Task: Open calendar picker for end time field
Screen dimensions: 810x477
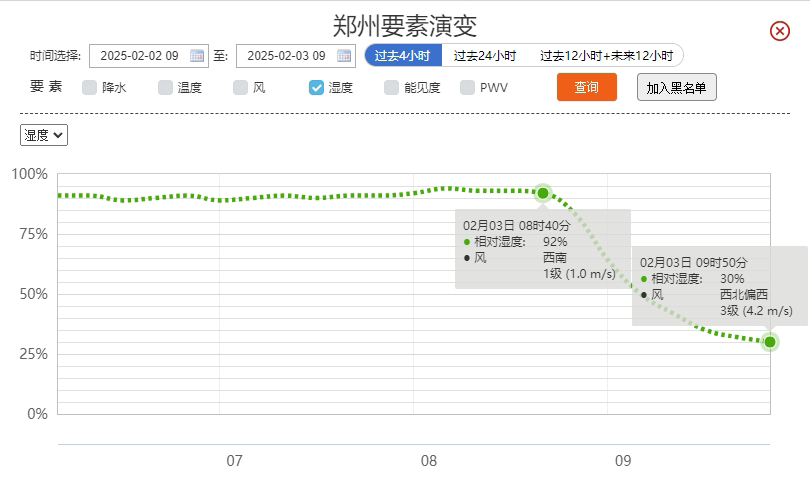Action: [344, 56]
